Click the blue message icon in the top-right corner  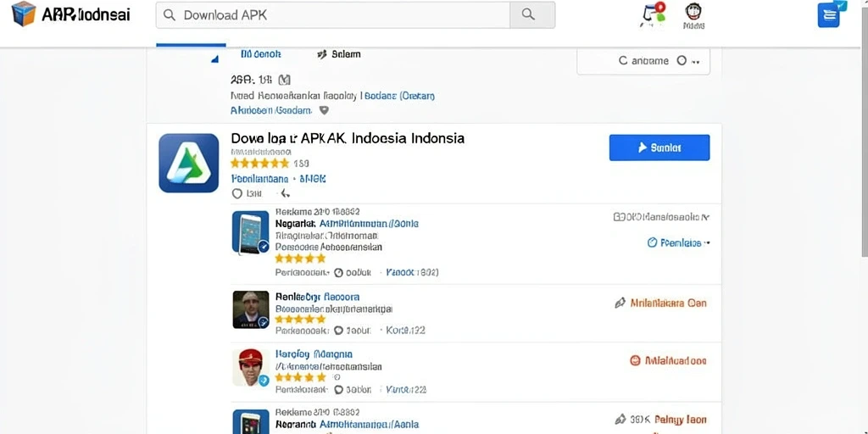point(831,14)
